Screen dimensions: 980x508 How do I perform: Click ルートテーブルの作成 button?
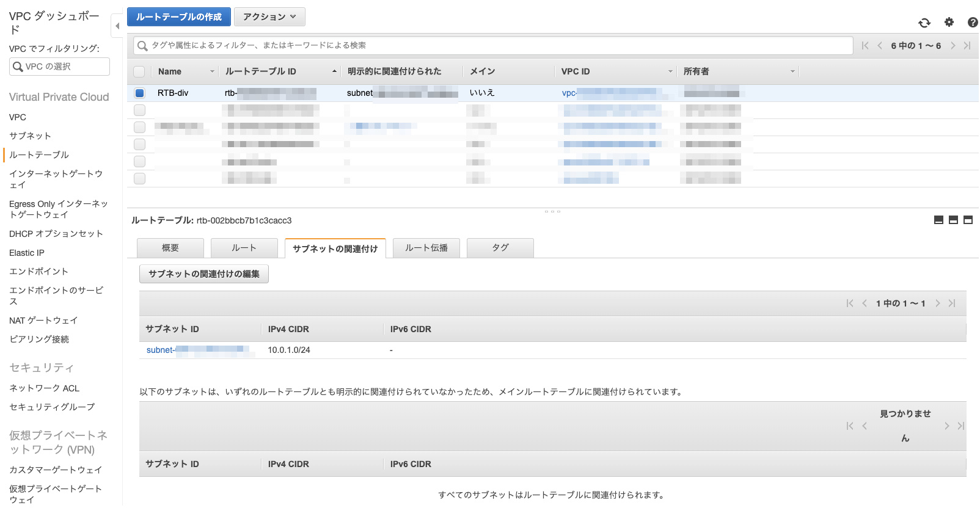click(x=179, y=16)
